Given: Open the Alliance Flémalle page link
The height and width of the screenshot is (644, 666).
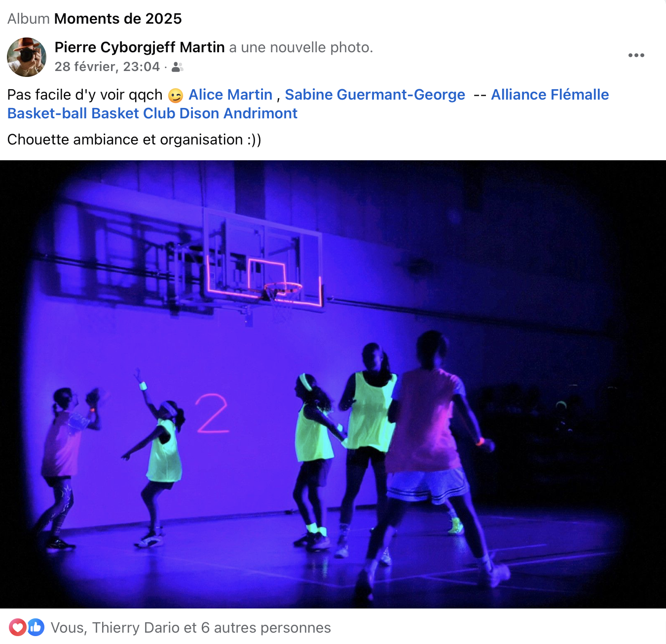Looking at the screenshot, I should [x=550, y=95].
